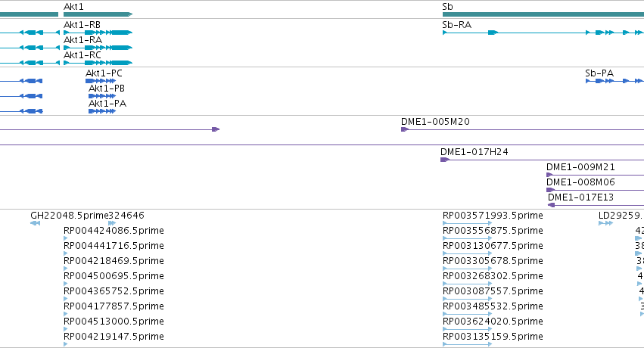
Task: Click EST RP004424086.5prime
Action: (114, 231)
